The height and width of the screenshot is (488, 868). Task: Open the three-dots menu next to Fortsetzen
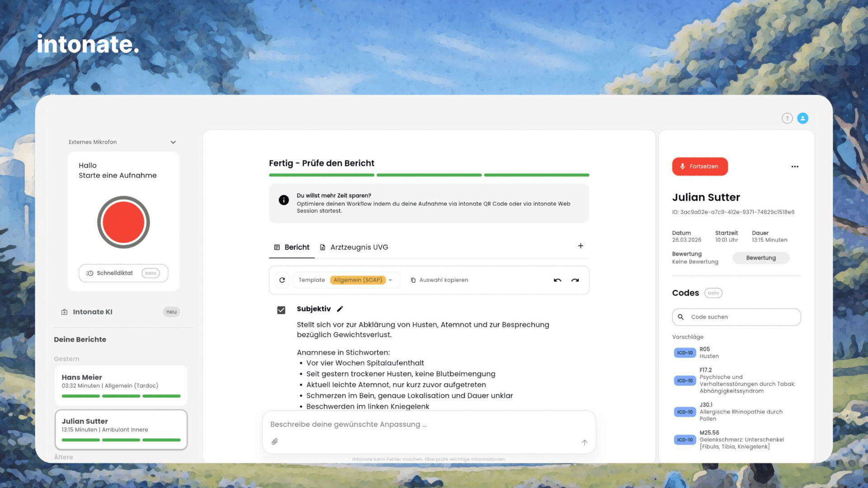click(795, 167)
